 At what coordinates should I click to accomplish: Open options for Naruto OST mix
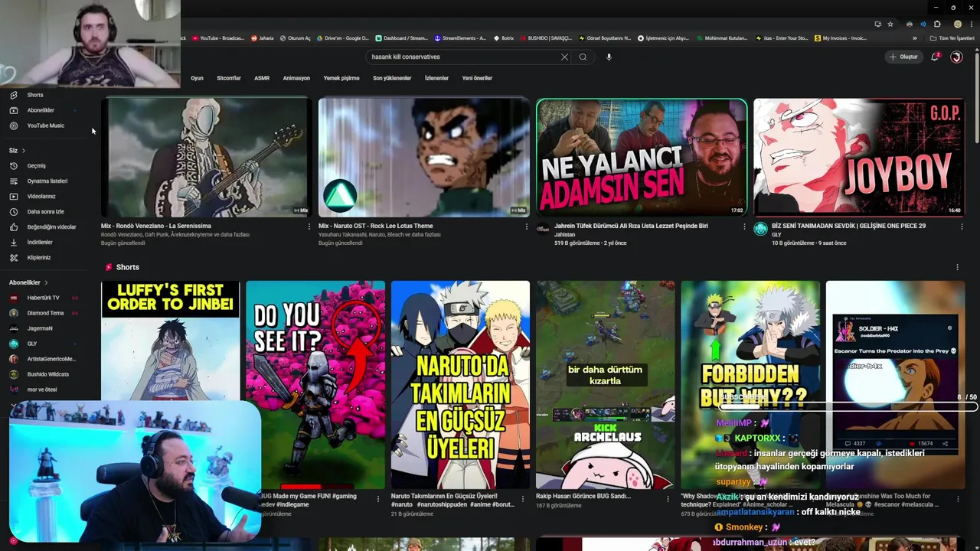[x=526, y=227]
